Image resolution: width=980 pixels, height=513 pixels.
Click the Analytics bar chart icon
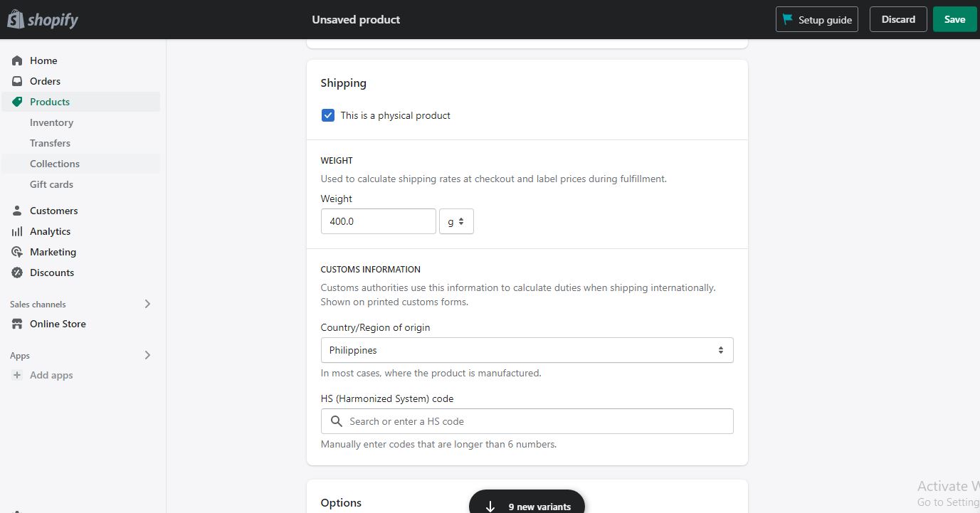(17, 231)
